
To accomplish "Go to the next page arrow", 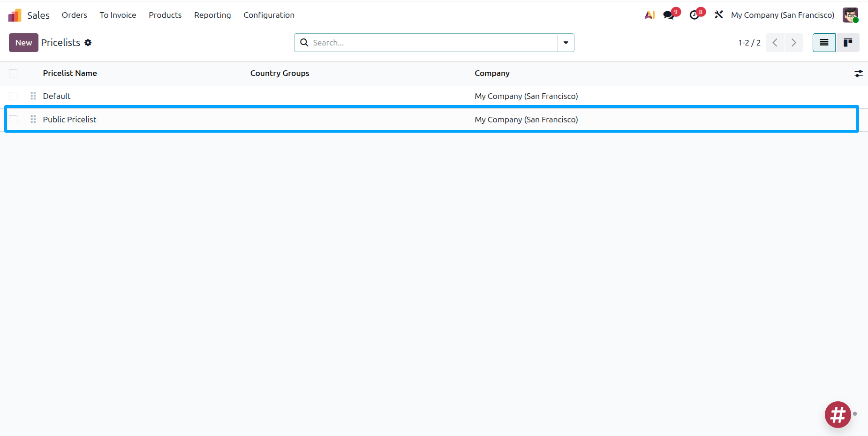I will tap(794, 42).
